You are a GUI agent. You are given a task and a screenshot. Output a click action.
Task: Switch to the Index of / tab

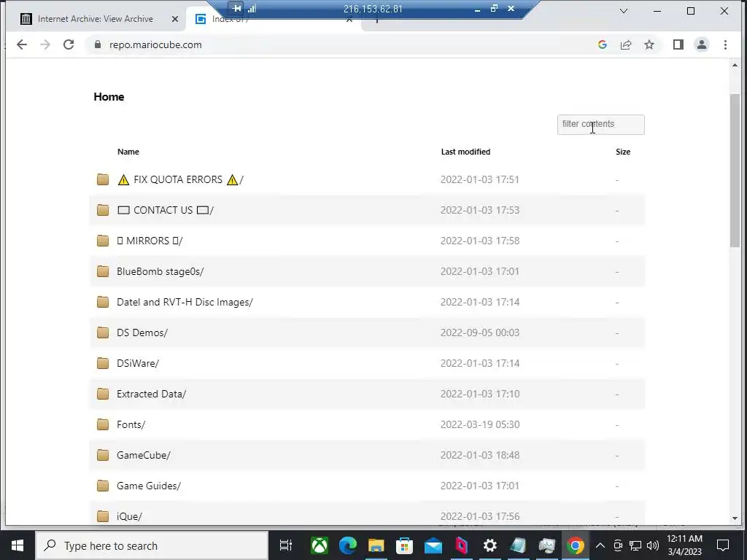(230, 19)
